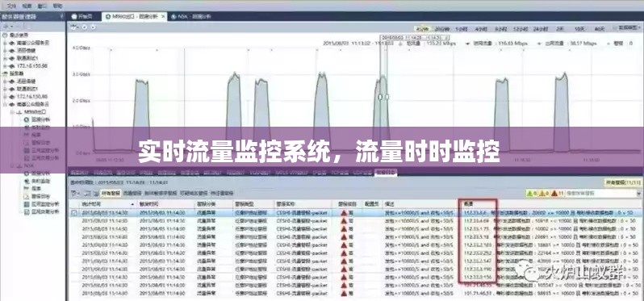
Task: Switch to the NSA analysis tab
Action: point(191,17)
